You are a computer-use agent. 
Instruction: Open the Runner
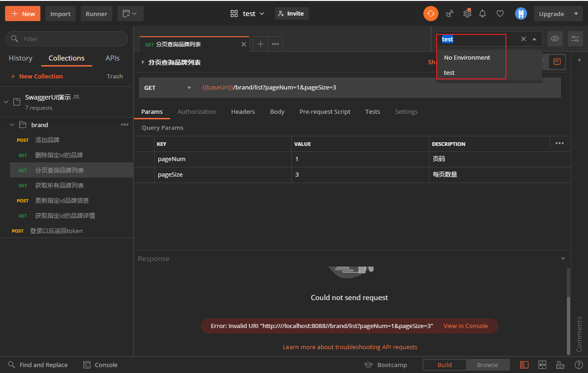tap(96, 14)
